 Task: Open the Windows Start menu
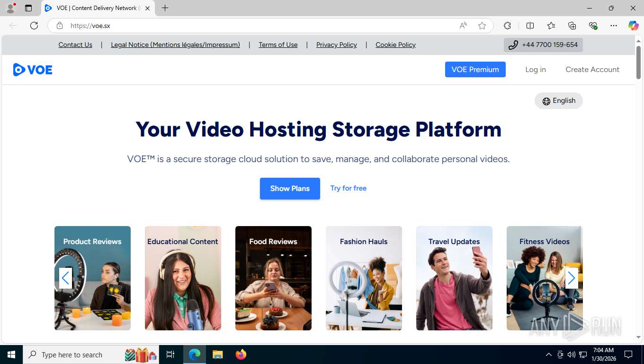coord(11,355)
